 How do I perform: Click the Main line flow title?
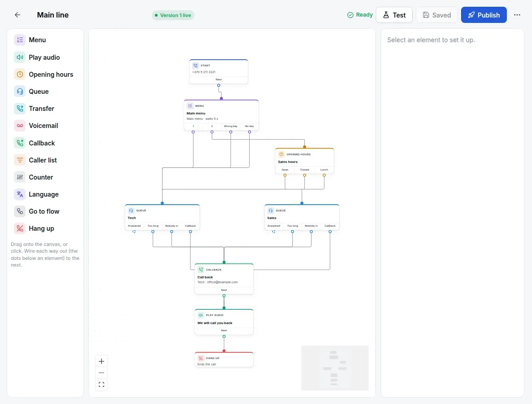click(53, 15)
